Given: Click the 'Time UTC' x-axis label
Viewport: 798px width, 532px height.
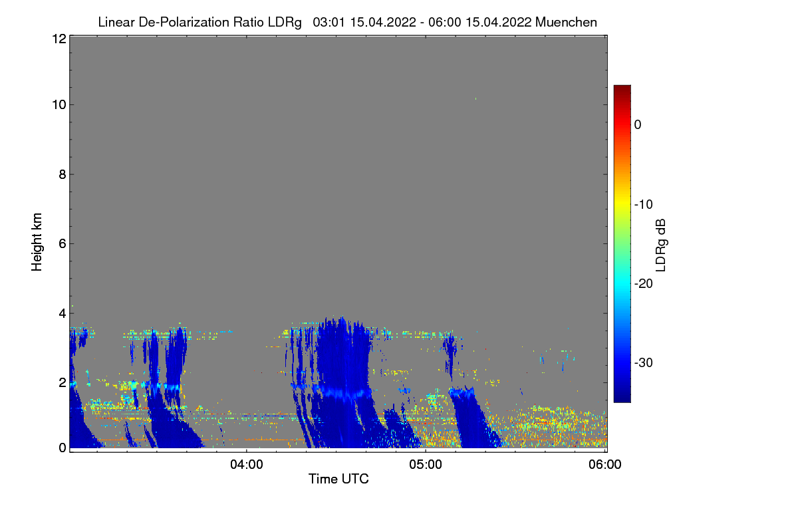Looking at the screenshot, I should (x=338, y=478).
